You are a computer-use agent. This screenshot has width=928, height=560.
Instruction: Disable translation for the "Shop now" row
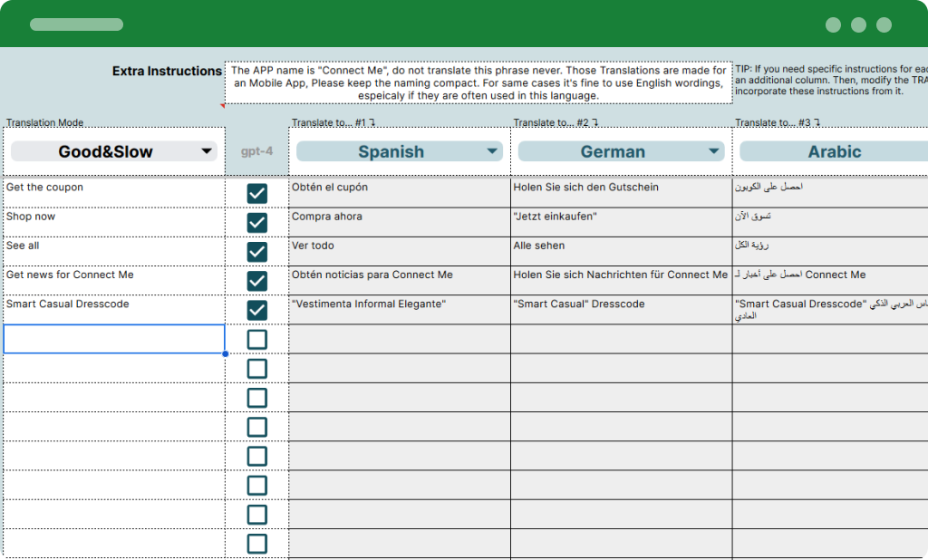click(x=256, y=221)
